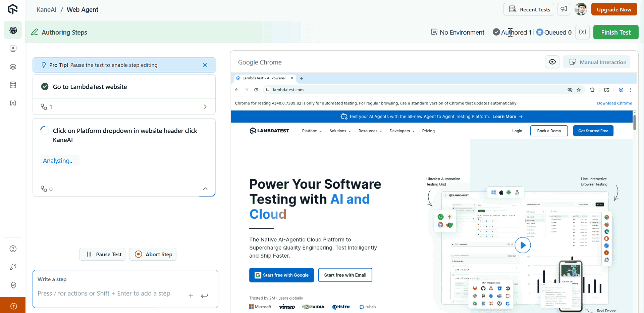Click the announcements megaphone icon

tap(564, 9)
